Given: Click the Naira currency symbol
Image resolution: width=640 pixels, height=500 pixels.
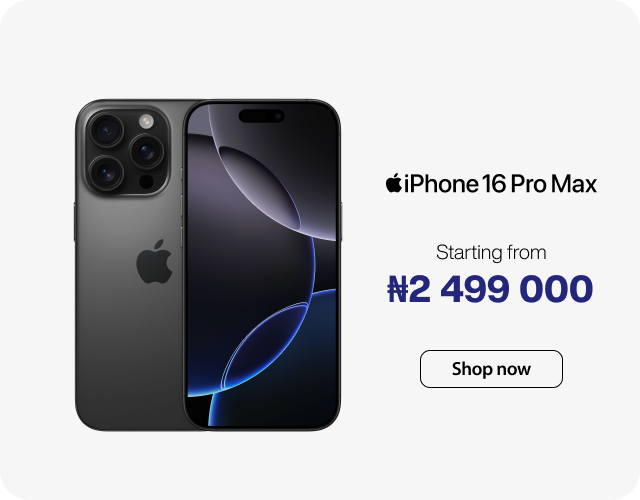Looking at the screenshot, I should coord(398,289).
